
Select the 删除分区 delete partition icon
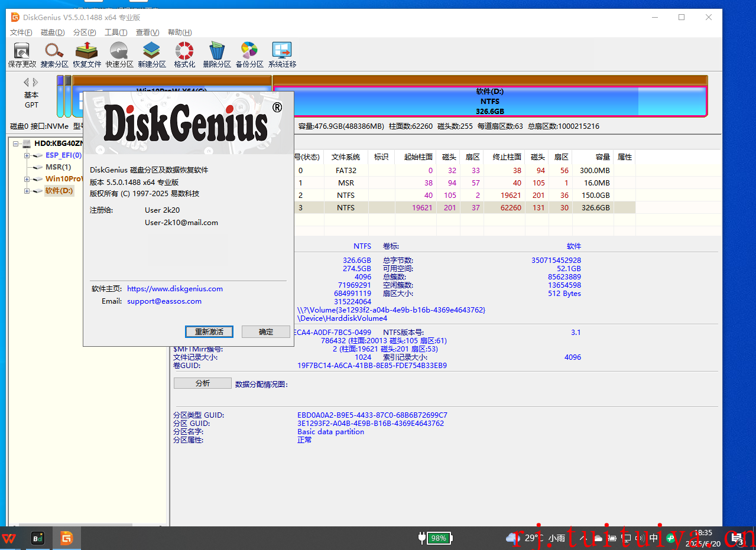(217, 55)
